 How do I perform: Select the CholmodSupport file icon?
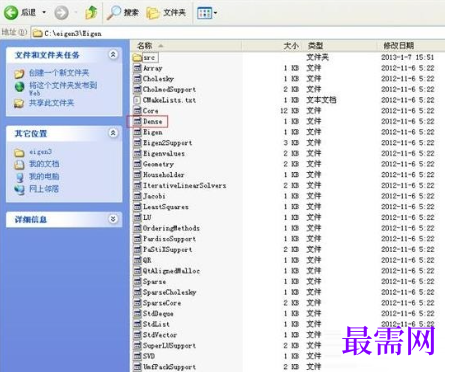137,90
